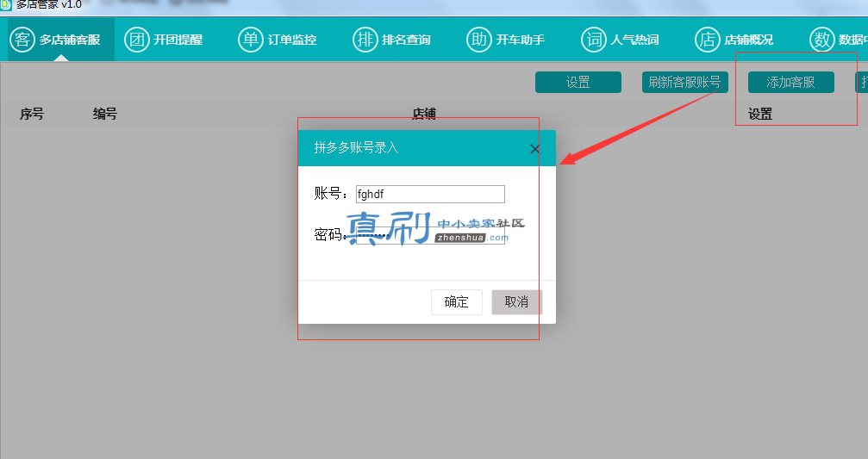Confirm with the 确定 button
The height and width of the screenshot is (459, 868).
click(457, 302)
